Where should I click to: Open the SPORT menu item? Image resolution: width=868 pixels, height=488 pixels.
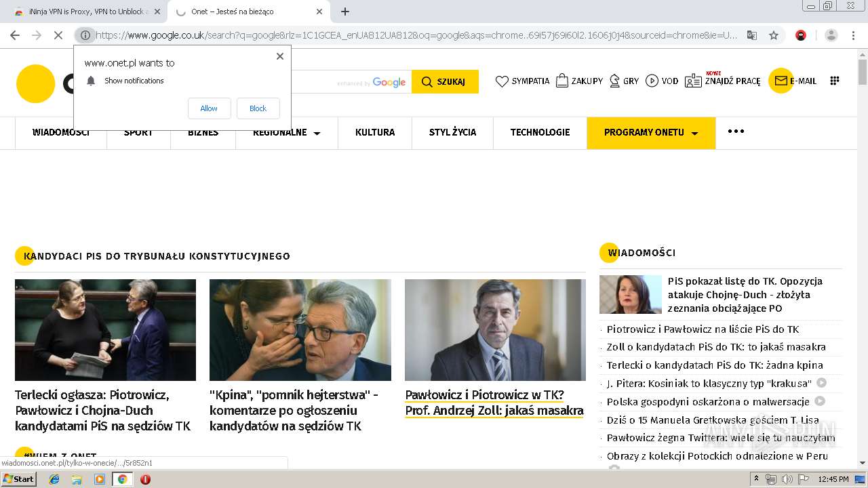click(x=138, y=132)
